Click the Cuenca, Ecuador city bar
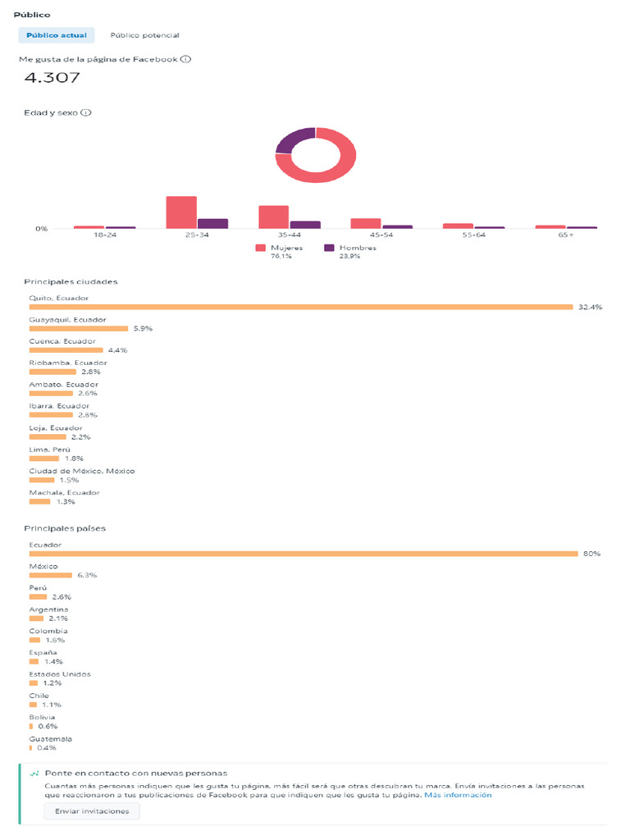Screen dimensions: 630x840 tap(66, 350)
